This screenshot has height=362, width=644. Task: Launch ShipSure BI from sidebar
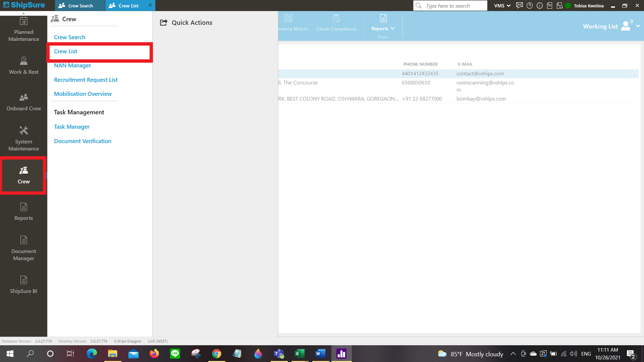pyautogui.click(x=23, y=285)
